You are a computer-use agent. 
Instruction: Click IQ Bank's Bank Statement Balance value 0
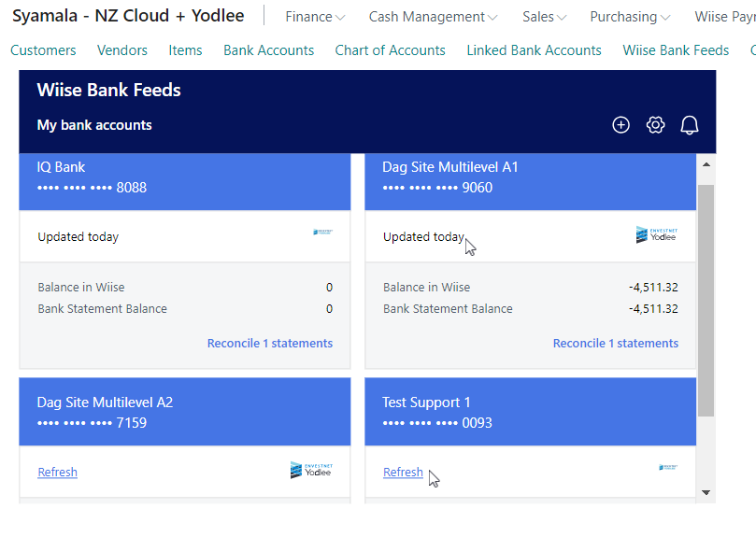pos(329,309)
